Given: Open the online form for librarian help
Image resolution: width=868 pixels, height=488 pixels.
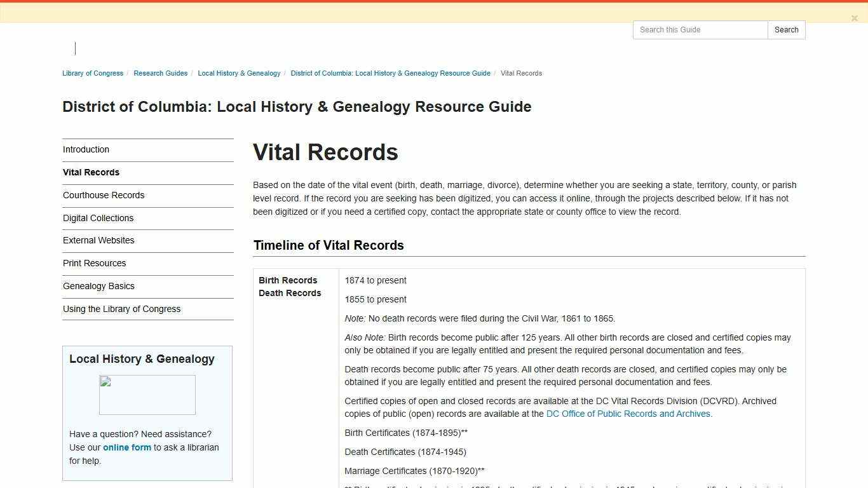Looking at the screenshot, I should pyautogui.click(x=126, y=447).
